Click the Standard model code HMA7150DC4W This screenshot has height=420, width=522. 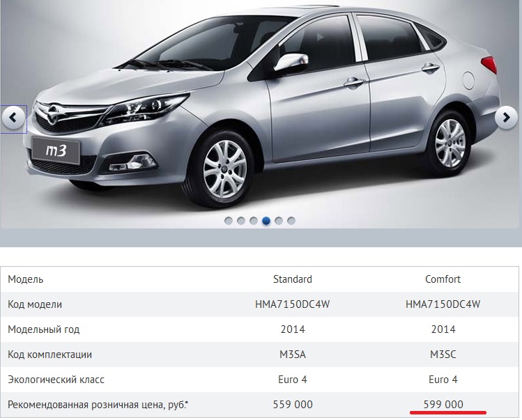(x=293, y=304)
